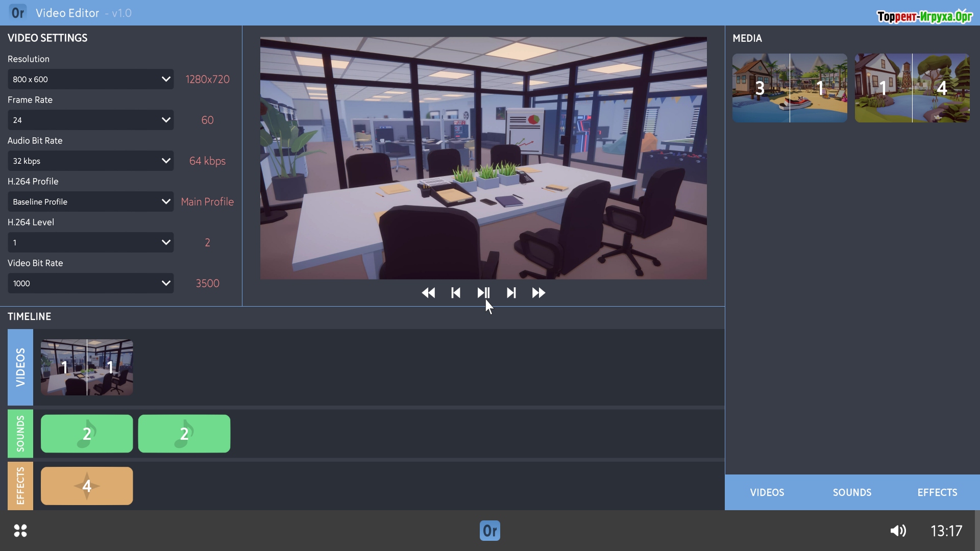Switch to the EFFECTS media tab
Screen dimensions: 980x551
coord(937,492)
